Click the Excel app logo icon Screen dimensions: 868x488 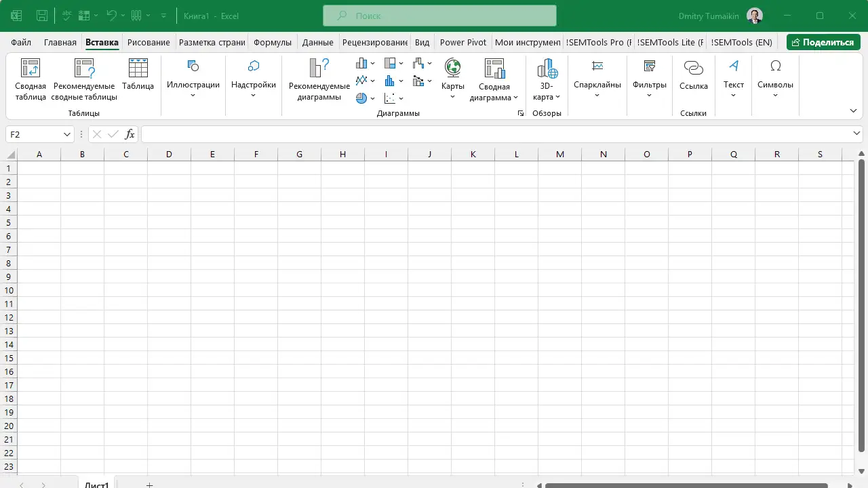tap(16, 15)
